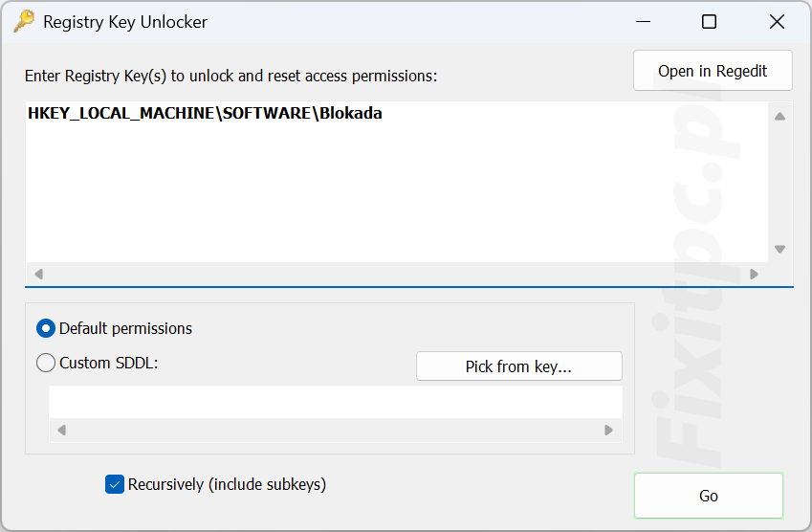Click left arrow of the Custom SDDL scrollbar

coord(61,430)
